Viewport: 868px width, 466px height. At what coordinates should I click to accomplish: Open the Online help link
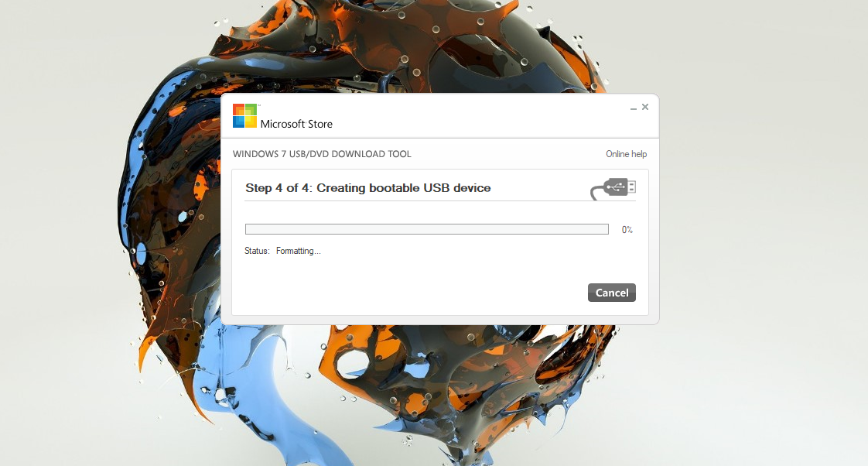point(626,154)
